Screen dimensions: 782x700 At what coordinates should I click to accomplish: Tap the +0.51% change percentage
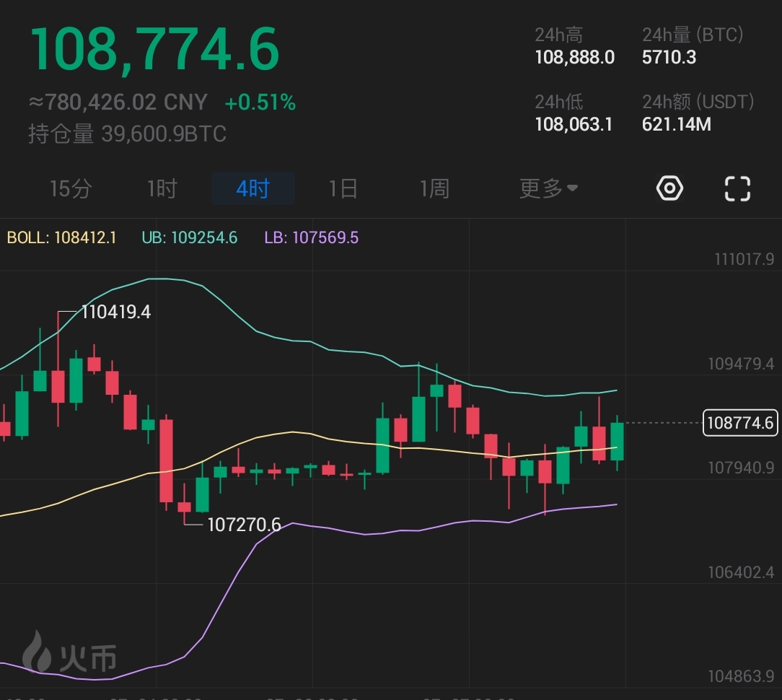[x=260, y=103]
